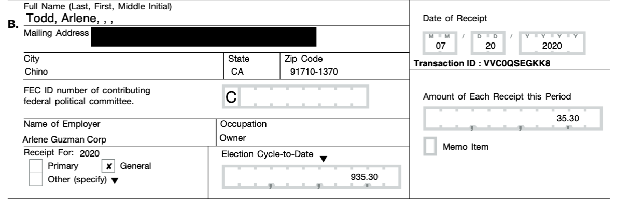Expand the Other (specify) arrow
The width and height of the screenshot is (644, 199).
tap(115, 180)
